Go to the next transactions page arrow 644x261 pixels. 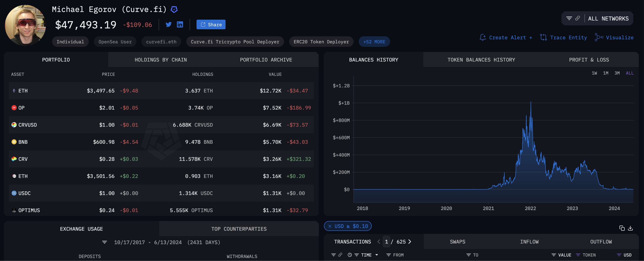tap(409, 242)
